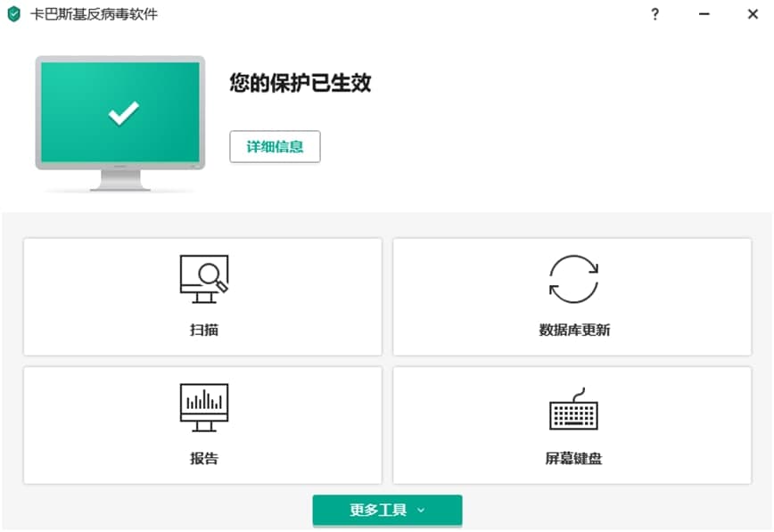The image size is (774, 532).
Task: Close the Kaspersky Anti-Virus window
Action: 753,14
